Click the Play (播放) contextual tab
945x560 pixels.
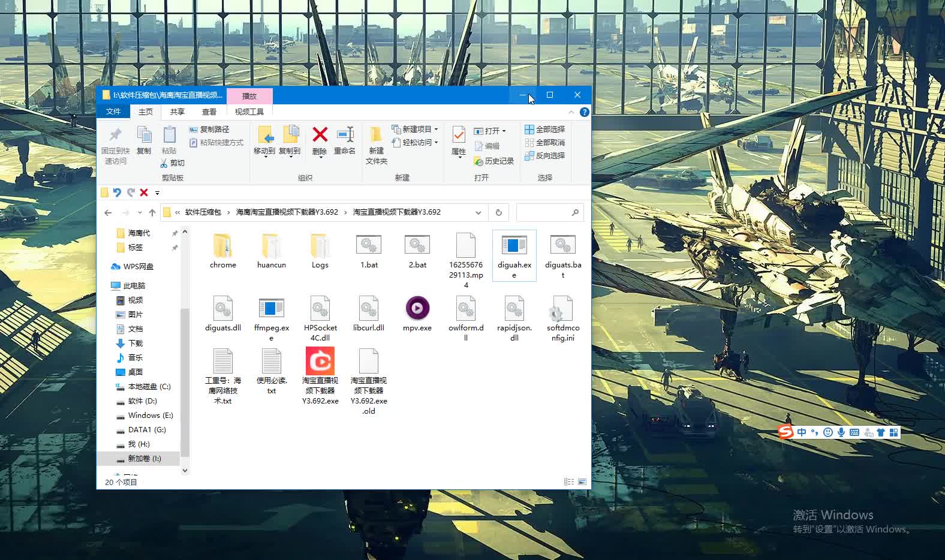click(x=249, y=96)
